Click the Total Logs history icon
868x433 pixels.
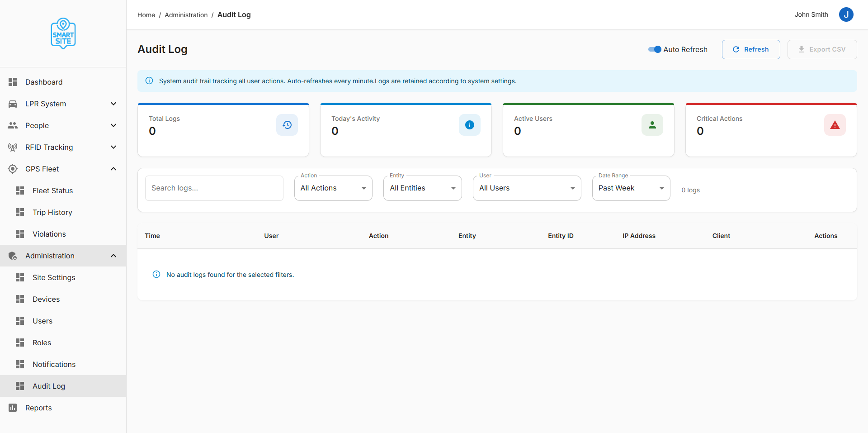[287, 125]
